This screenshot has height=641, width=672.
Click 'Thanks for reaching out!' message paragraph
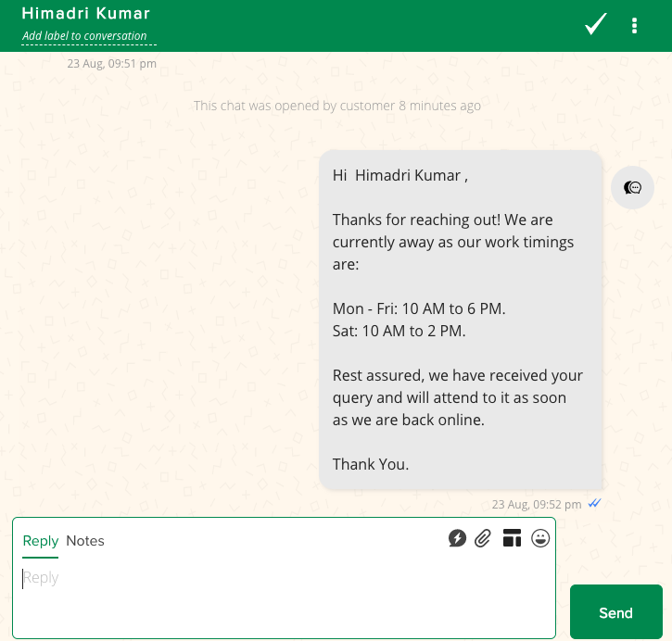tap(453, 242)
